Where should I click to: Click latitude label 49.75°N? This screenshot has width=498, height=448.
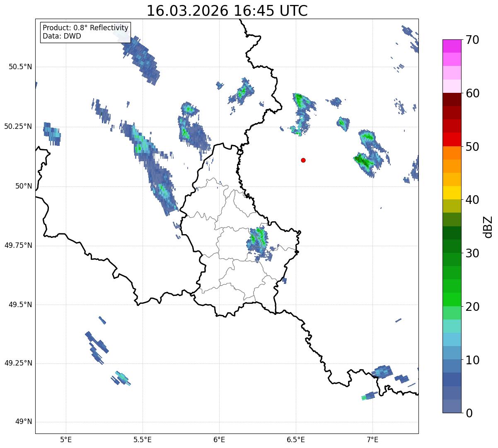pos(18,245)
